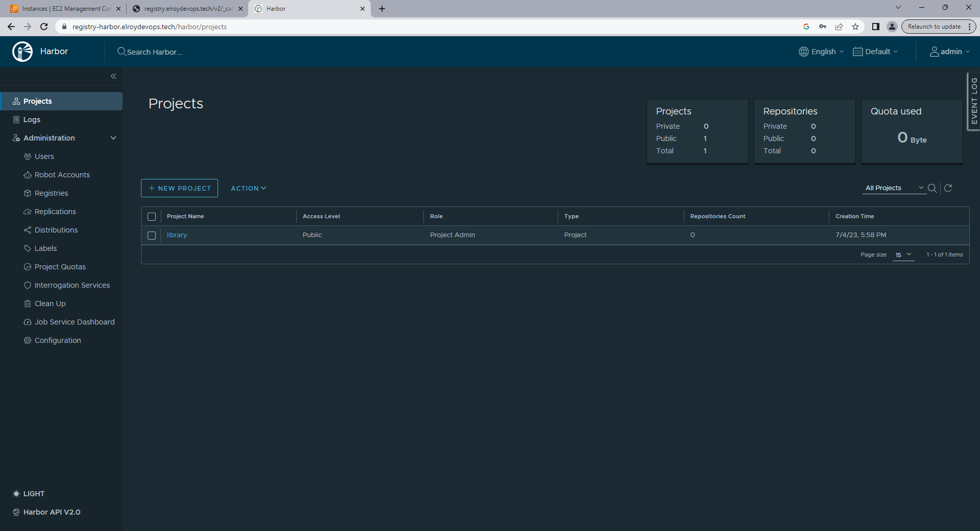The width and height of the screenshot is (980, 531).
Task: Go back in browser history
Action: (11, 27)
